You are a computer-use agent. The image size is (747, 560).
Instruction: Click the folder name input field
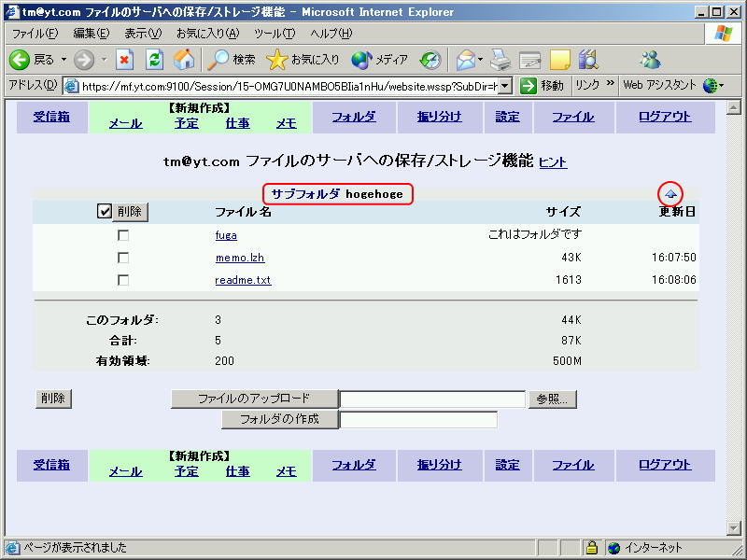tap(418, 420)
